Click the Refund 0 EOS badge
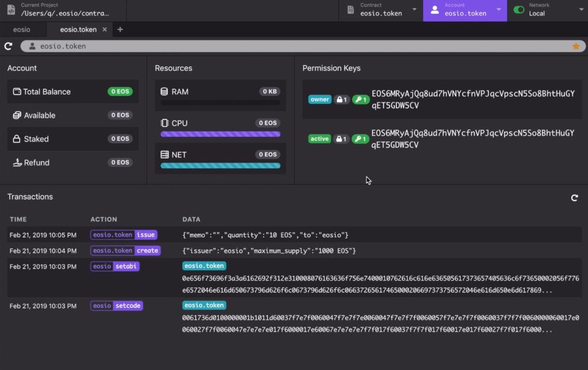 [120, 162]
